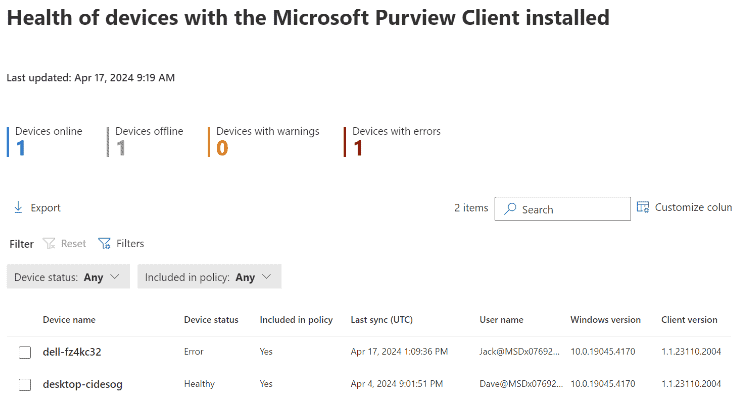Open the Device status filter dropdown

click(68, 277)
